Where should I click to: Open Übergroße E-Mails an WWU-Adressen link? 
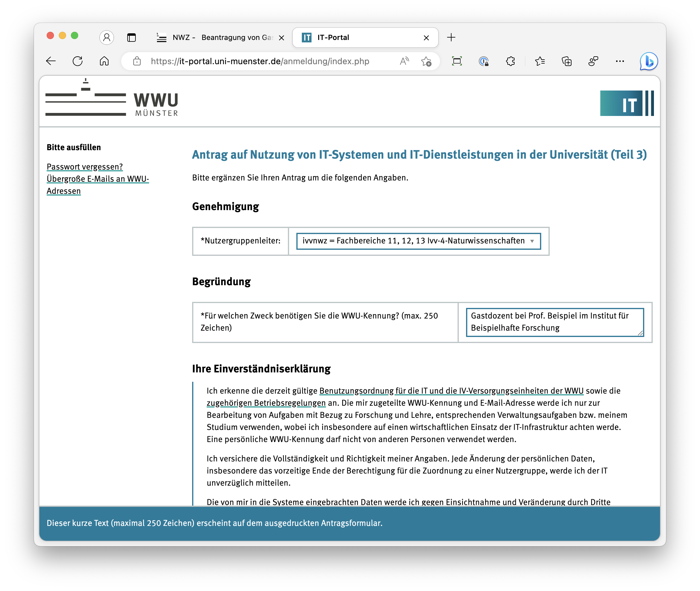click(98, 179)
